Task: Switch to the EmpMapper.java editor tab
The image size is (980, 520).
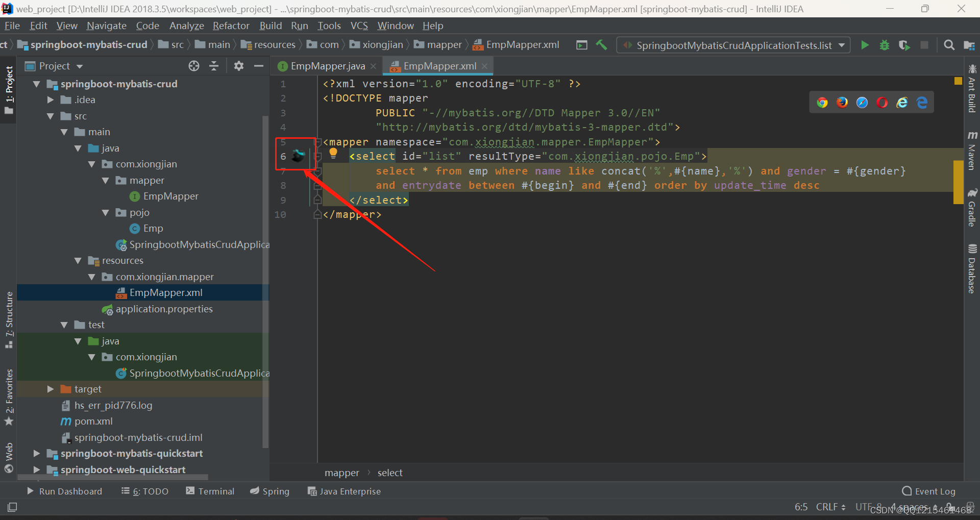Action: tap(327, 66)
